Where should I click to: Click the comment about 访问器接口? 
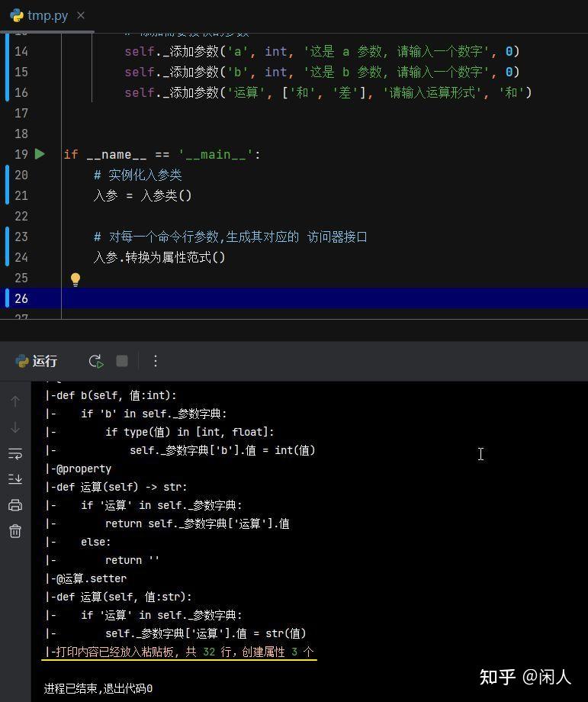(230, 237)
